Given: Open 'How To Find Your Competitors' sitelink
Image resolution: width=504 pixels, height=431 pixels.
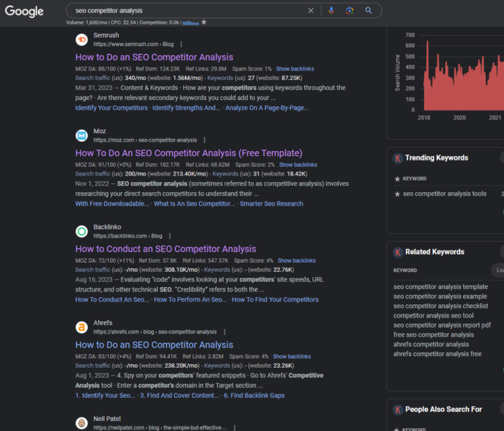Looking at the screenshot, I should pyautogui.click(x=276, y=299).
